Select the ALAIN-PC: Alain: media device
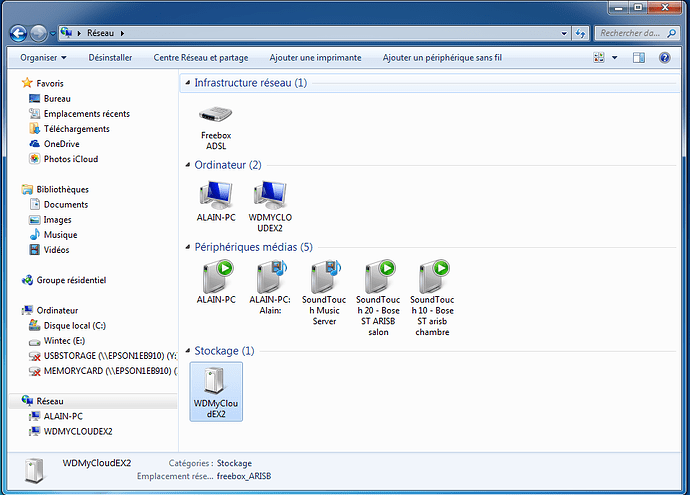This screenshot has height=495, width=690. [x=270, y=287]
